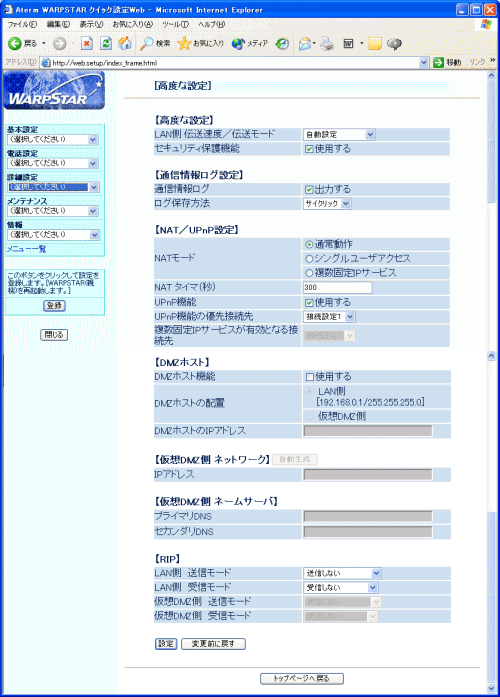Open LAN側 受信モード dropdown

click(340, 587)
